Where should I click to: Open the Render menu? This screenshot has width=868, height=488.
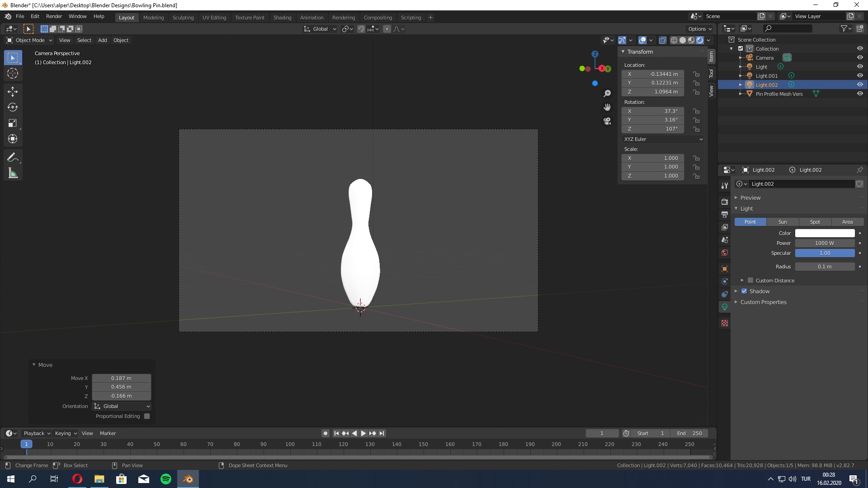click(x=54, y=16)
